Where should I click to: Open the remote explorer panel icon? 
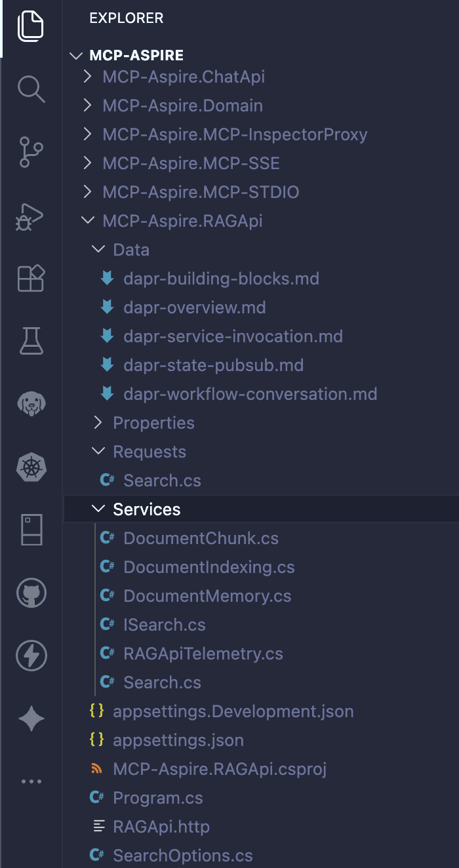coord(31,530)
